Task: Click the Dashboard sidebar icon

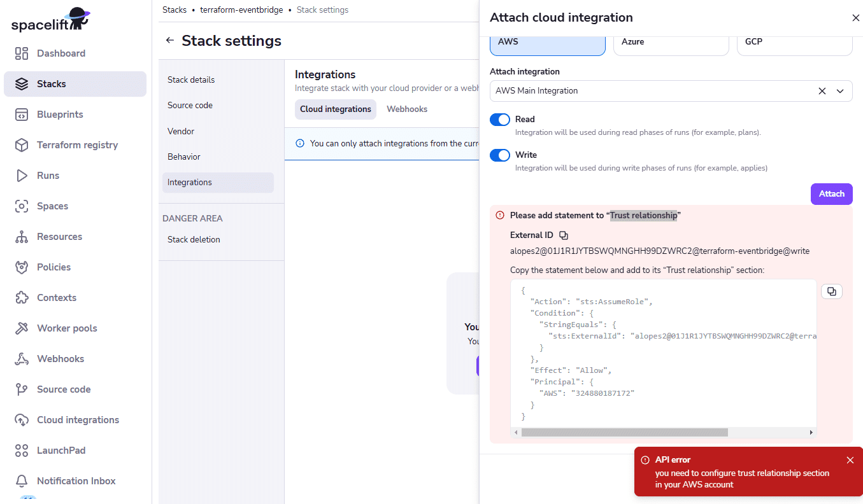Action: coord(22,53)
